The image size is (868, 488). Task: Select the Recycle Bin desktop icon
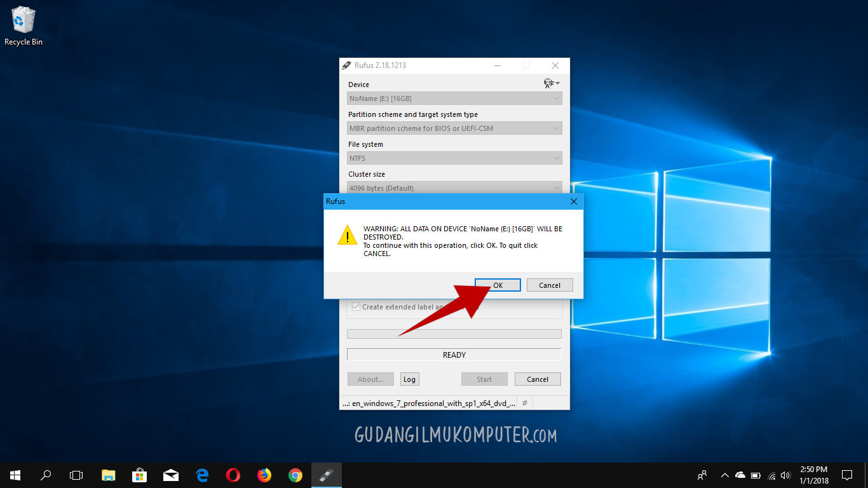24,26
